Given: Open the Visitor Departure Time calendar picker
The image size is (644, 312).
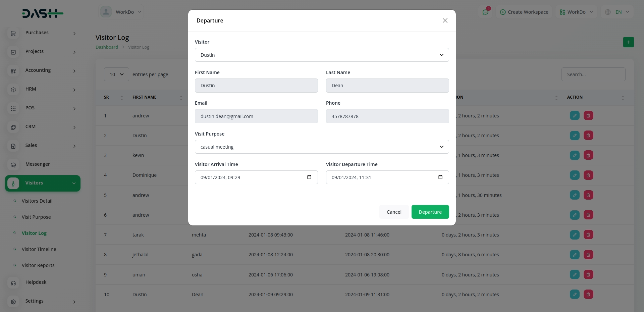Looking at the screenshot, I should point(440,177).
